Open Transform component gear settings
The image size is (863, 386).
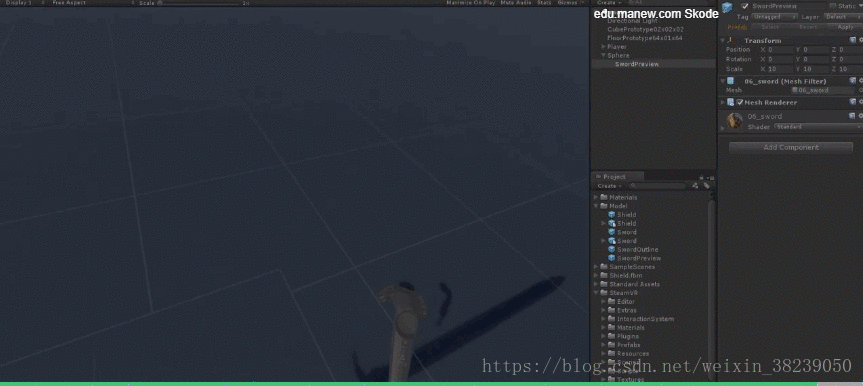click(860, 40)
